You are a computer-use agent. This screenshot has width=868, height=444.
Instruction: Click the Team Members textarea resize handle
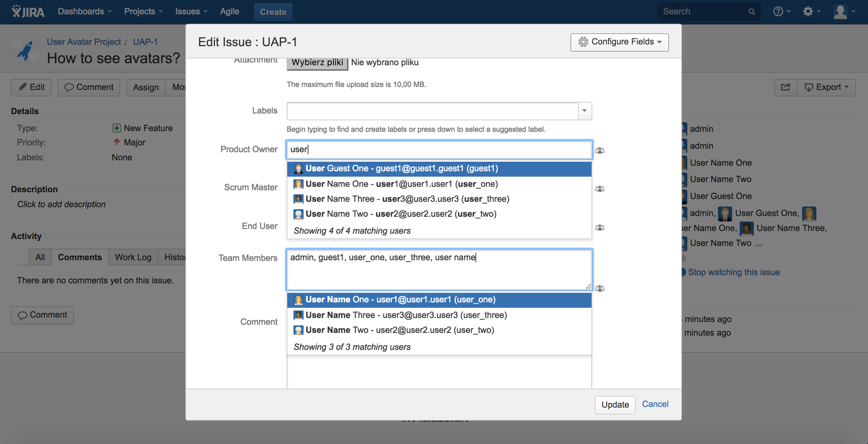click(588, 286)
